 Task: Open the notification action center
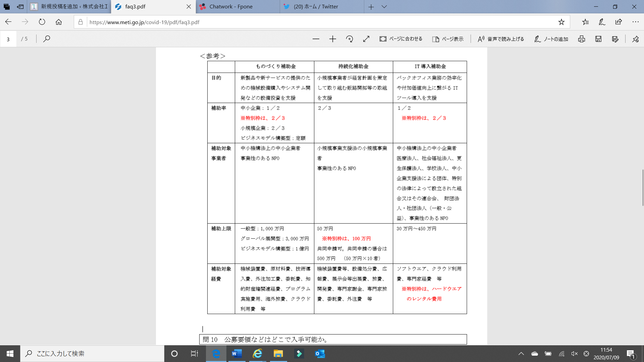click(x=631, y=354)
